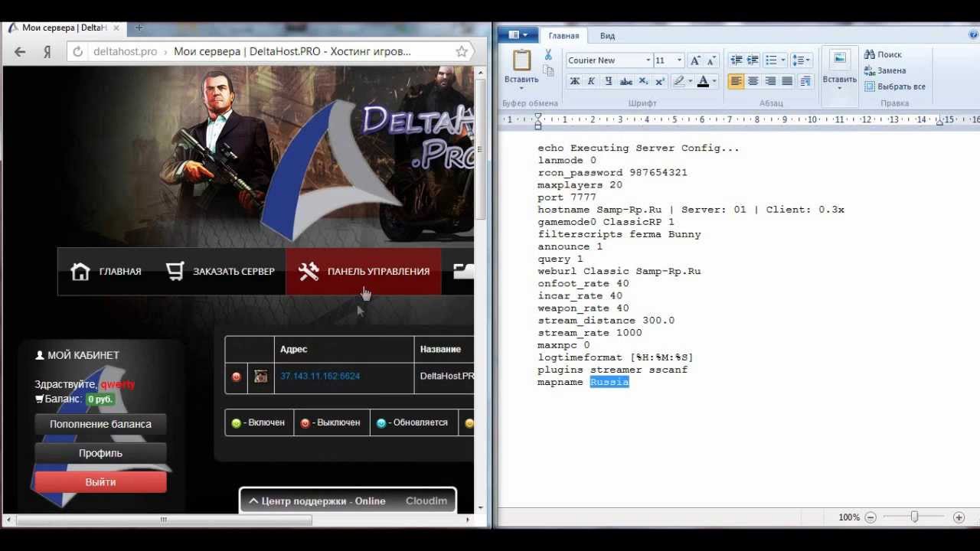Toggle subscript formatting
This screenshot has height=551, width=980.
click(x=643, y=81)
